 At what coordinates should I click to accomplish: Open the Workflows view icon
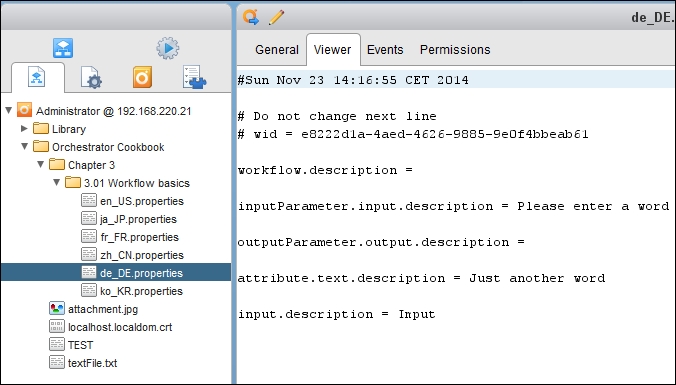point(63,48)
